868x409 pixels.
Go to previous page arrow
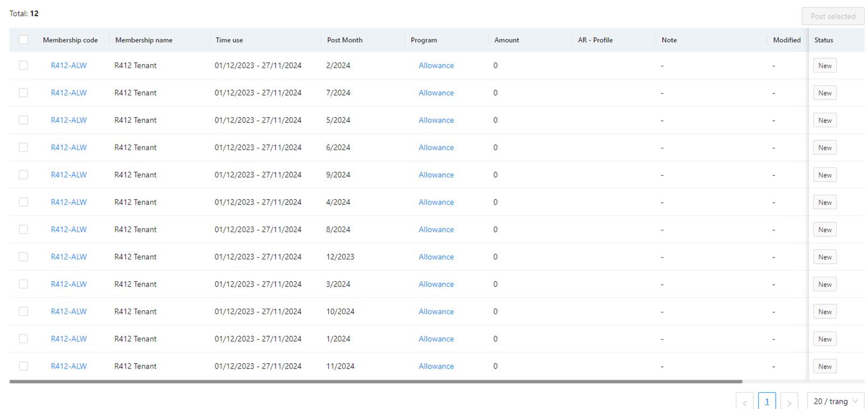pyautogui.click(x=745, y=402)
